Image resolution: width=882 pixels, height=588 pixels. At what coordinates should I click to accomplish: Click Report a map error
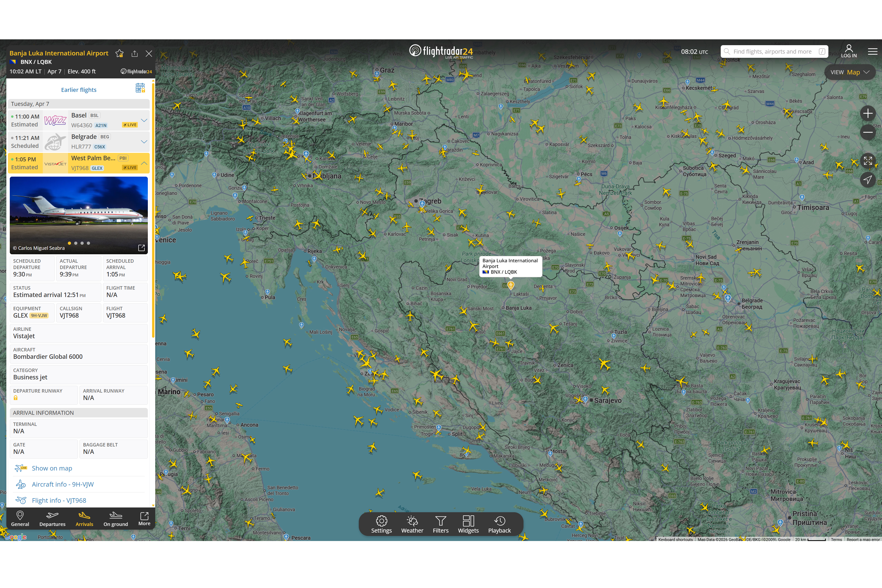pyautogui.click(x=863, y=539)
